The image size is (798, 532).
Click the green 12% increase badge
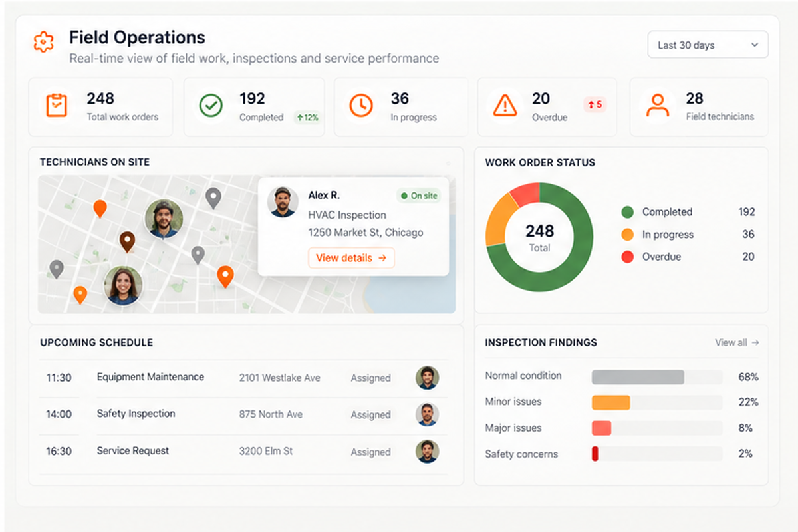pyautogui.click(x=307, y=118)
